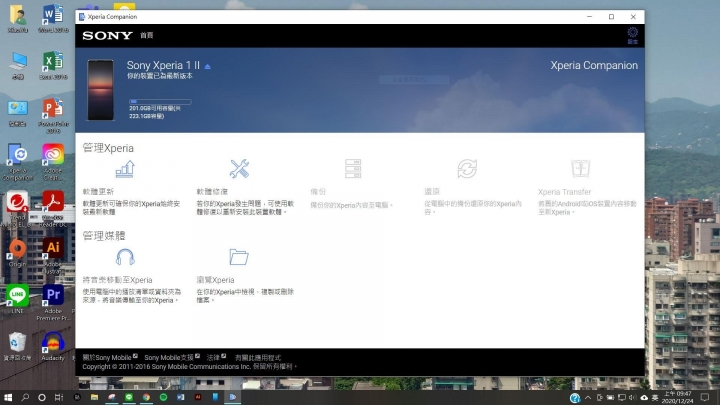Click the headphones music transfer icon
This screenshot has width=720, height=405.
[125, 257]
